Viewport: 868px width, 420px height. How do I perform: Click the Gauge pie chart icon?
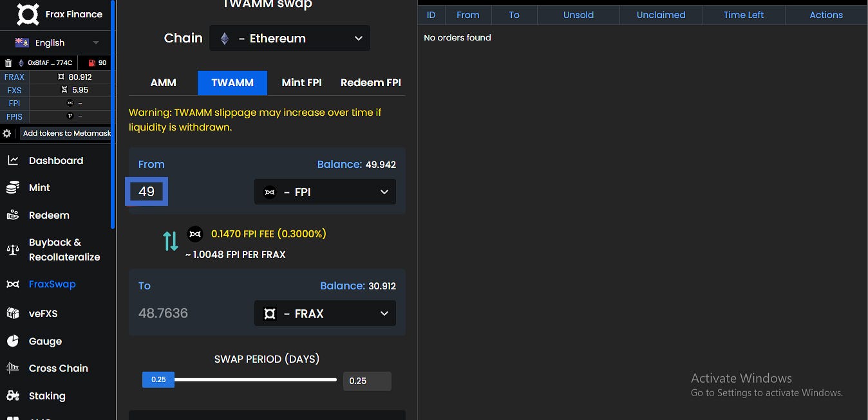(x=13, y=341)
